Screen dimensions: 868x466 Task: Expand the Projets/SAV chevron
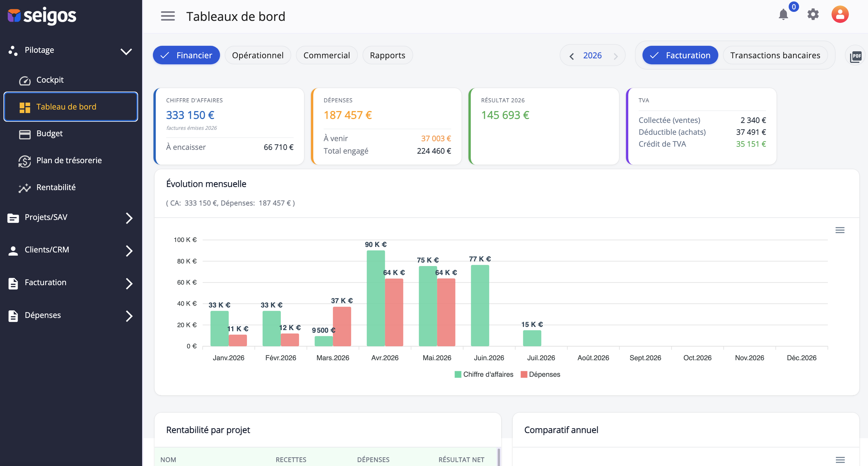tap(129, 218)
